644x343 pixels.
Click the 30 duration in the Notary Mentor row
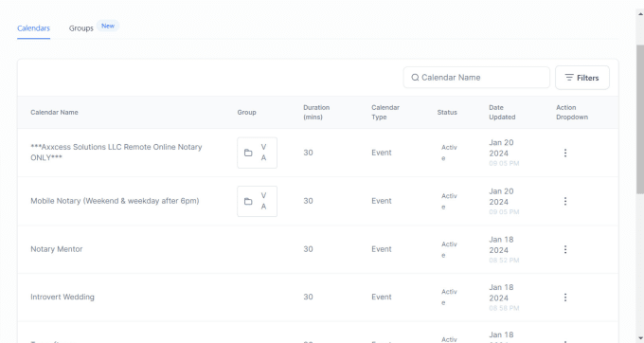pyautogui.click(x=308, y=249)
